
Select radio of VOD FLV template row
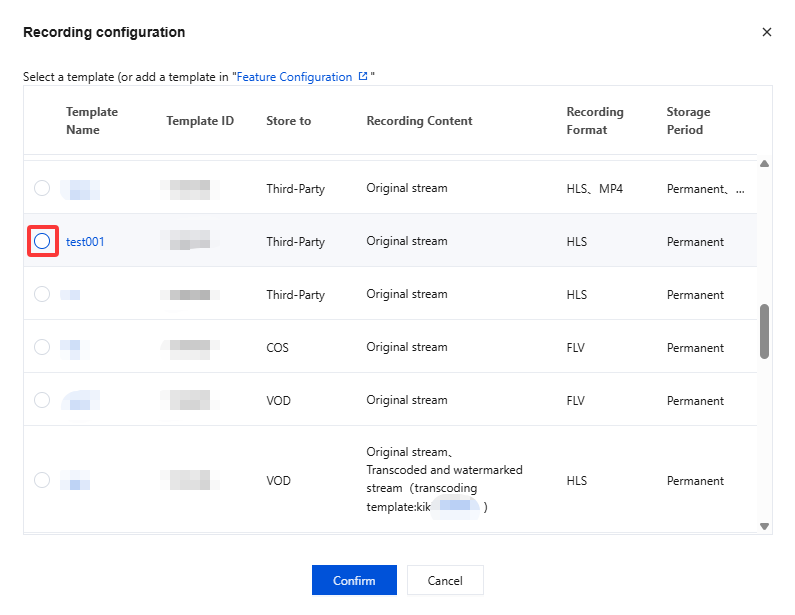pos(42,400)
